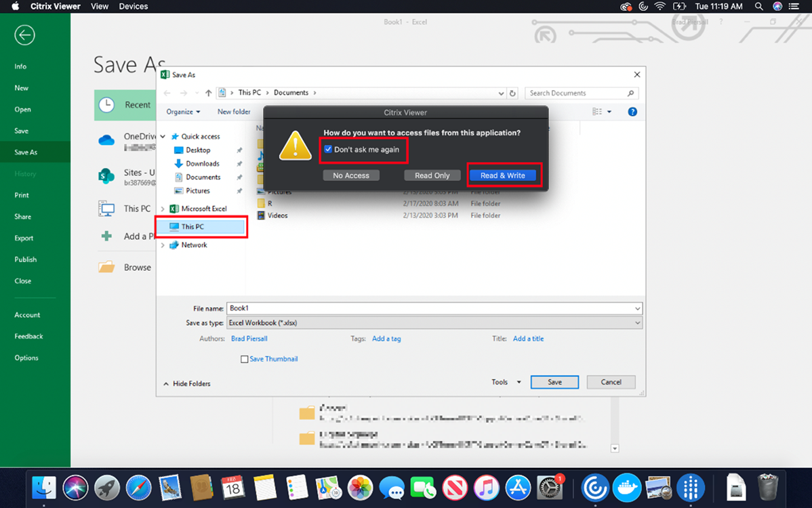Enable Save Thumbnail checkbox
The height and width of the screenshot is (508, 812).
[x=245, y=359]
